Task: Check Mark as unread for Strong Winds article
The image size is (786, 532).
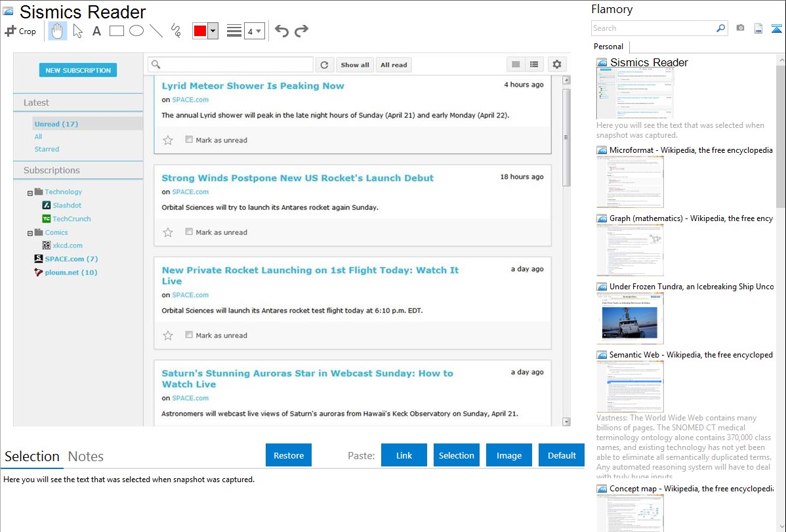Action: pos(189,232)
